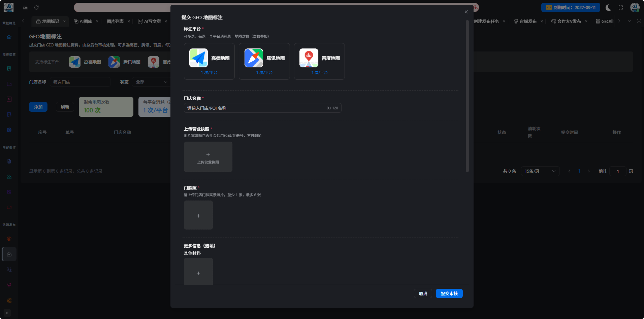Image resolution: width=644 pixels, height=319 pixels.
Task: Click the 上传营业执照 upload box
Action: click(208, 157)
